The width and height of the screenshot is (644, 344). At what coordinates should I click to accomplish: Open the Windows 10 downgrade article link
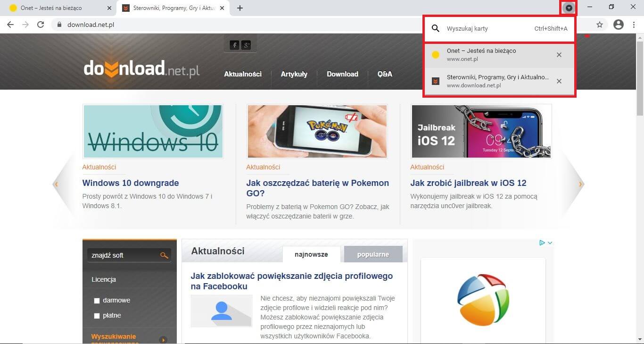pos(131,183)
